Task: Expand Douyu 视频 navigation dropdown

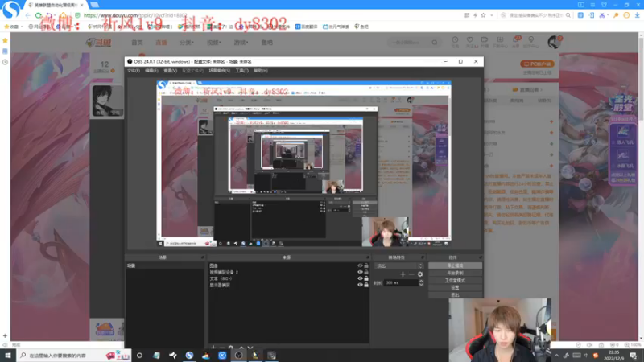Action: pyautogui.click(x=213, y=43)
